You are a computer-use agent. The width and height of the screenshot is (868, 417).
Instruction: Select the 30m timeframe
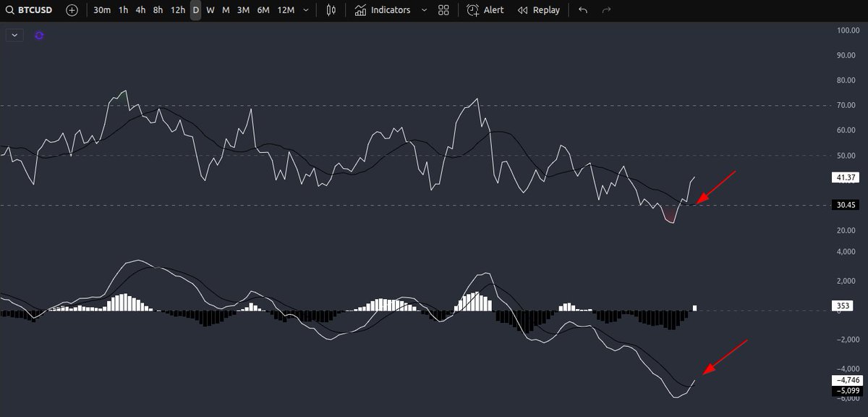pos(102,10)
